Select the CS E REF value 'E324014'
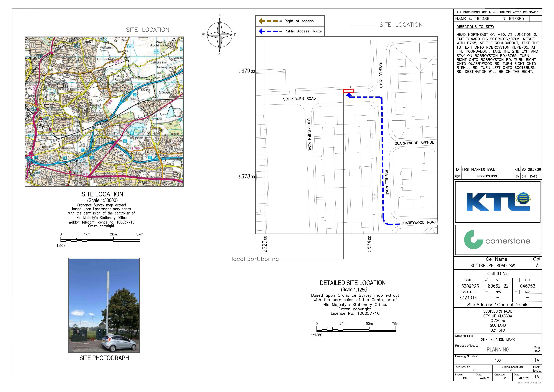Viewport: 554px width, 392px height. (x=468, y=298)
